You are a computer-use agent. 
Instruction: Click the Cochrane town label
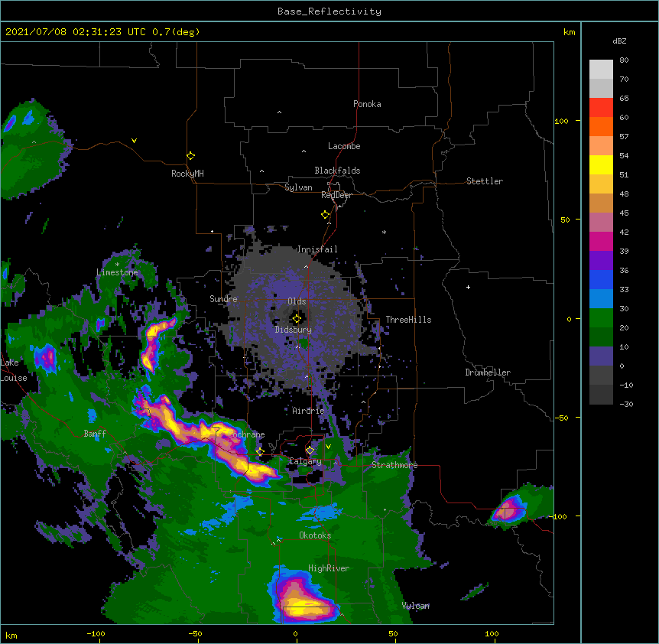[246, 434]
